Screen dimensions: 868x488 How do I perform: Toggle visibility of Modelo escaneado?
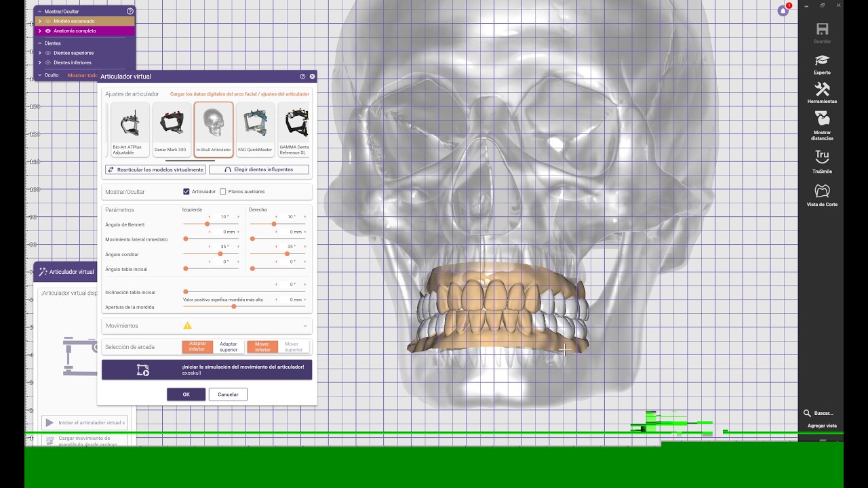coord(48,21)
